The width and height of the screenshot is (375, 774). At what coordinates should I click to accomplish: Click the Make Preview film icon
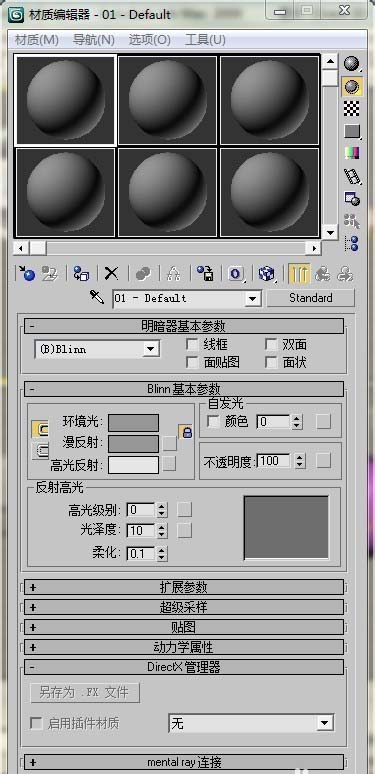pos(352,176)
